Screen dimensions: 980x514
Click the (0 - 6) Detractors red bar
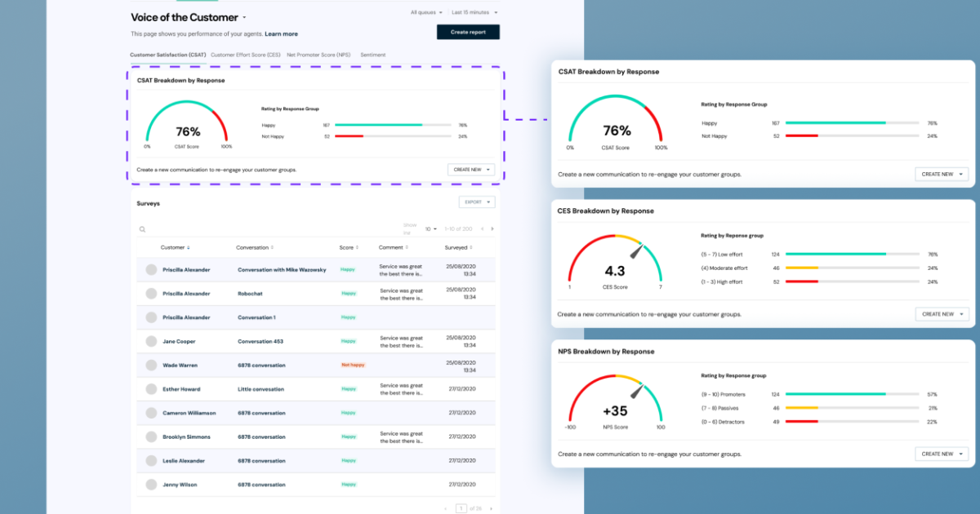click(x=800, y=422)
